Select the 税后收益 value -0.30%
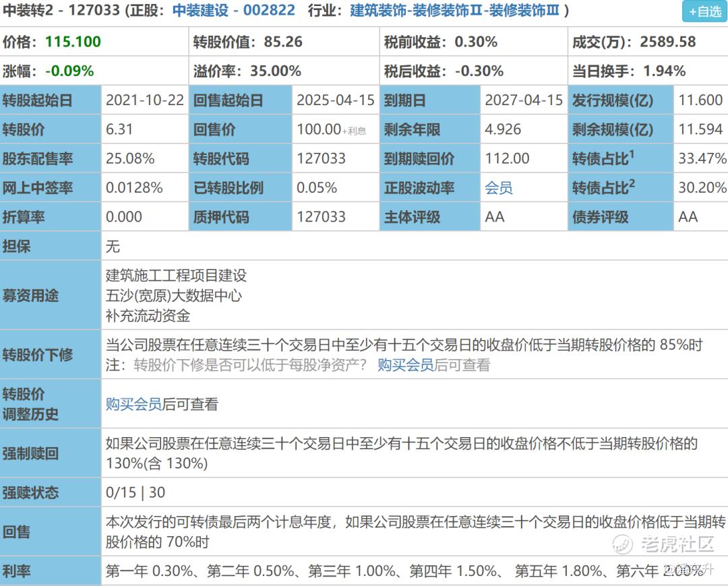Screen dimensions: 728x586 coord(479,71)
